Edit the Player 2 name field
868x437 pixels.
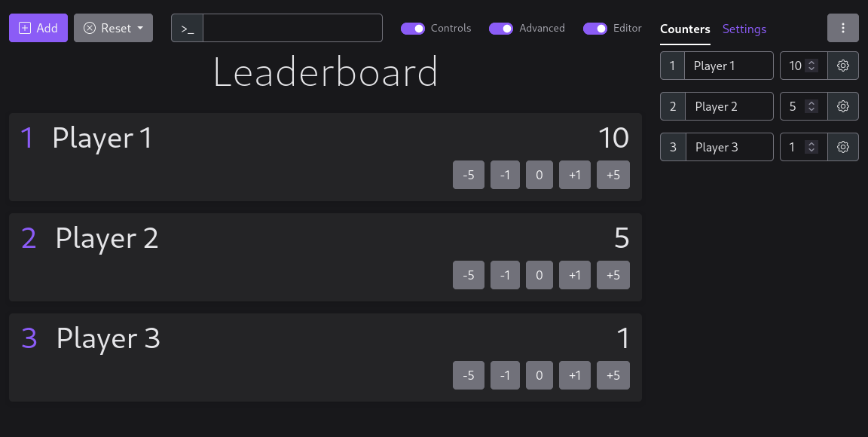[x=729, y=106]
